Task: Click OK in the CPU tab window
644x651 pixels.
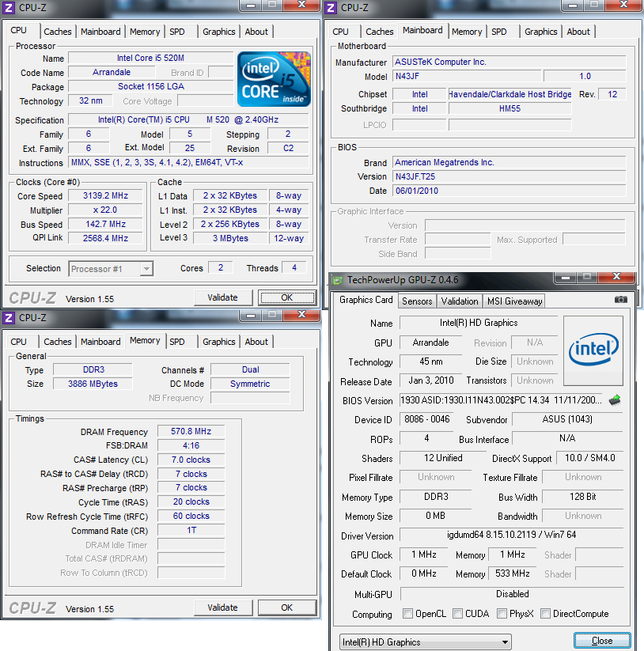Action: (x=287, y=297)
